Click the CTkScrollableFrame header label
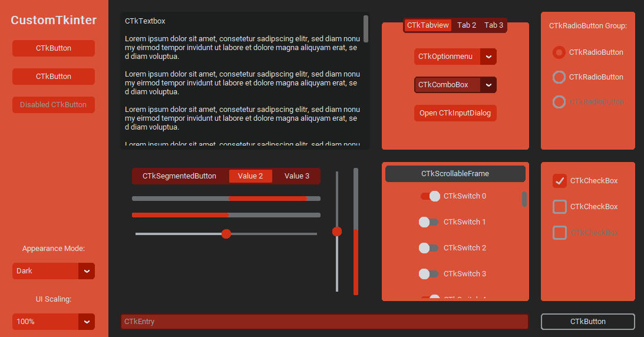 [x=455, y=174]
